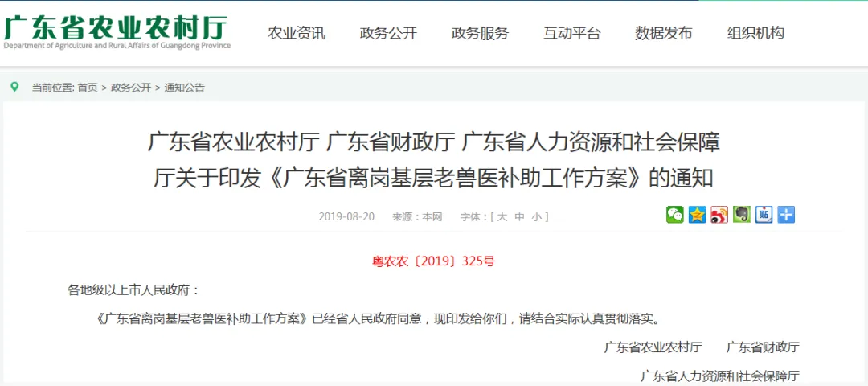Share to Baidu Tieba icon
The image size is (868, 386).
tap(764, 215)
